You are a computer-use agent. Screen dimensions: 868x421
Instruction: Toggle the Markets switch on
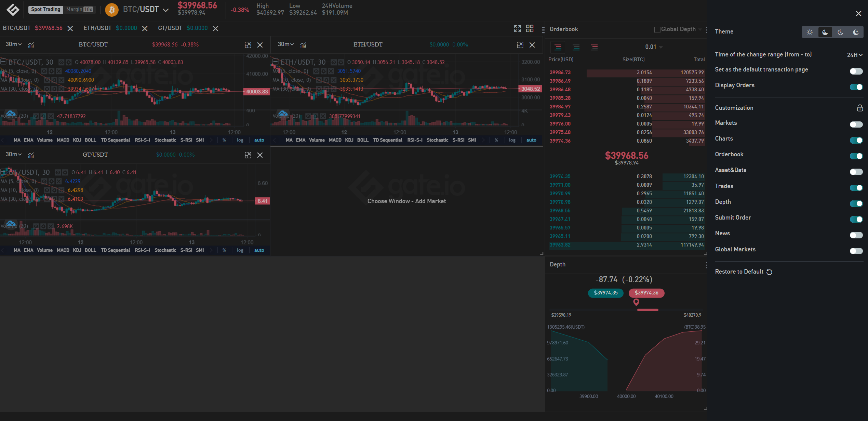tap(856, 124)
